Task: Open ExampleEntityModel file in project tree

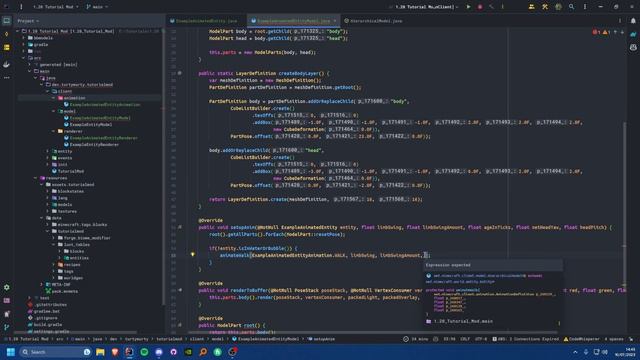Action: click(90, 124)
